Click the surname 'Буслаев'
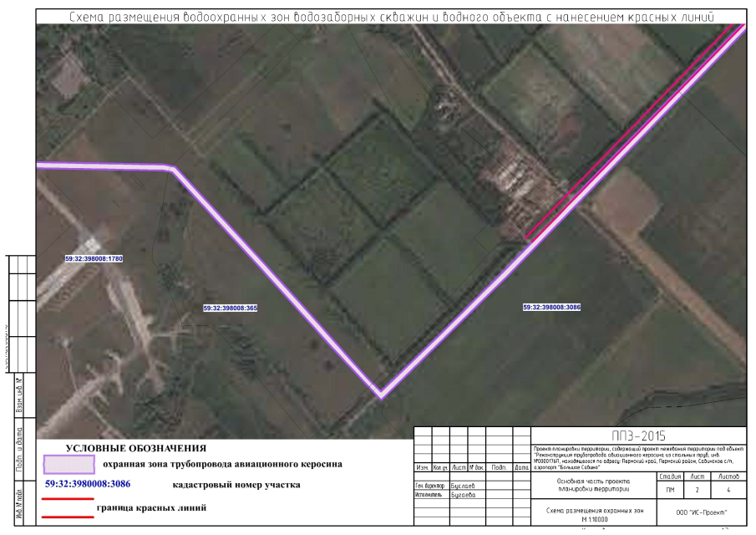756x535 pixels. point(463,486)
